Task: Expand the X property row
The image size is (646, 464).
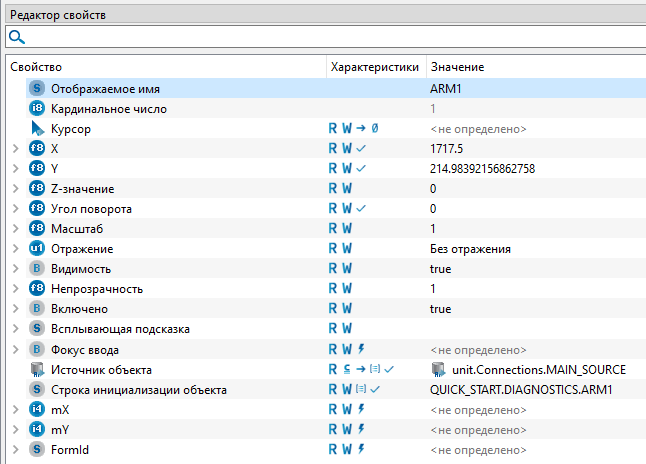Action: (14, 149)
